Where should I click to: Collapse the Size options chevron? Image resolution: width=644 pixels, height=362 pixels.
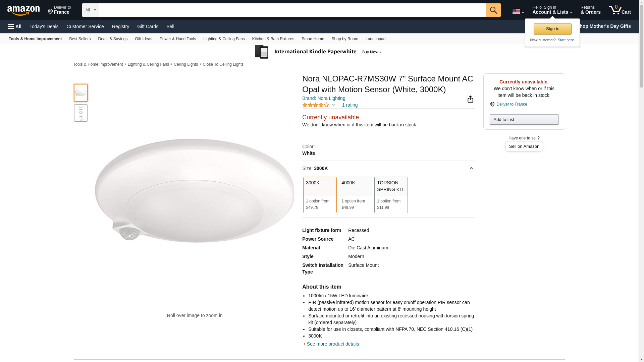(x=471, y=168)
